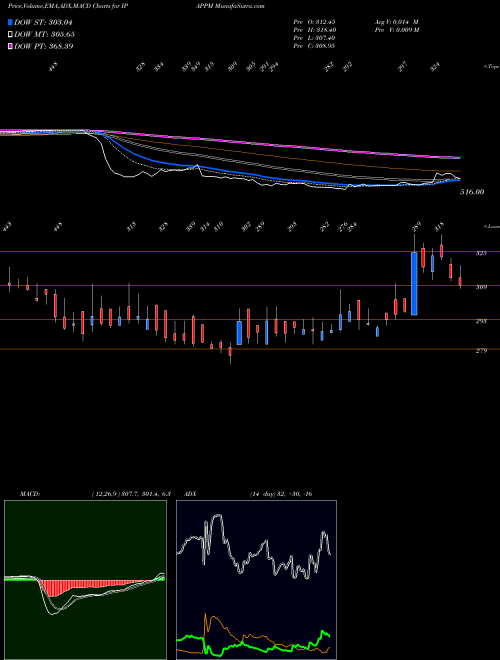Click the '<Lows' label above candlestick chart
The image size is (500, 660).
coord(491,226)
